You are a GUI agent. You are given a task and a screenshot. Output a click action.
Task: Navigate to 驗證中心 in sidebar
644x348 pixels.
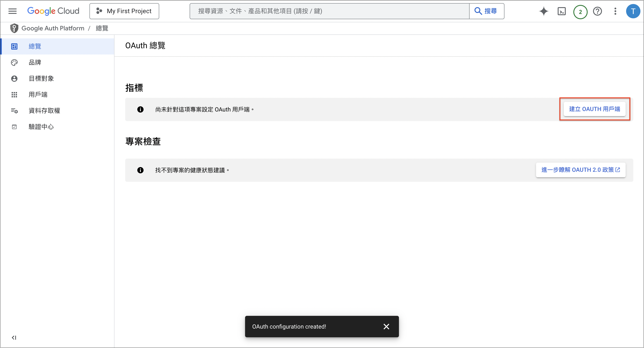41,127
